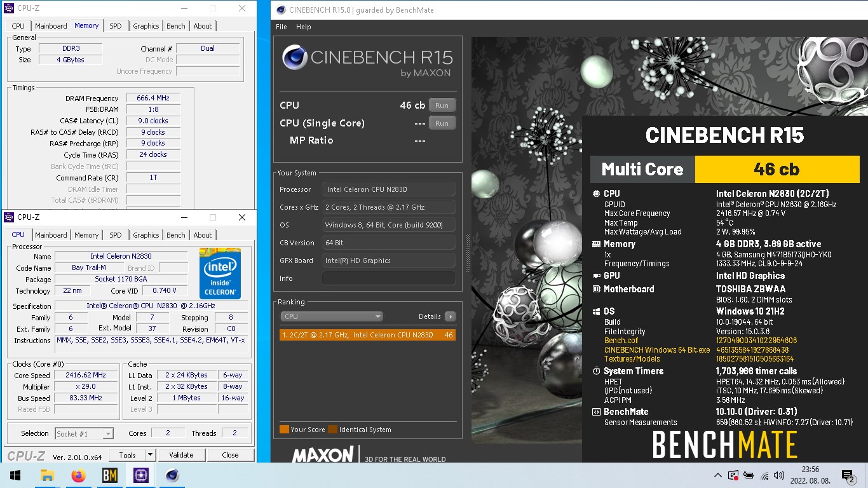Click the Cinebench R15 sphere logo
Screen dimensions: 868x488
[295, 58]
